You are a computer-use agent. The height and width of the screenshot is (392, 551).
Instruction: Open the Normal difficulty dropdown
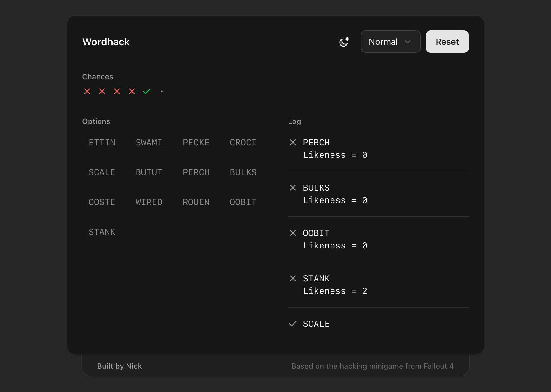pos(390,42)
